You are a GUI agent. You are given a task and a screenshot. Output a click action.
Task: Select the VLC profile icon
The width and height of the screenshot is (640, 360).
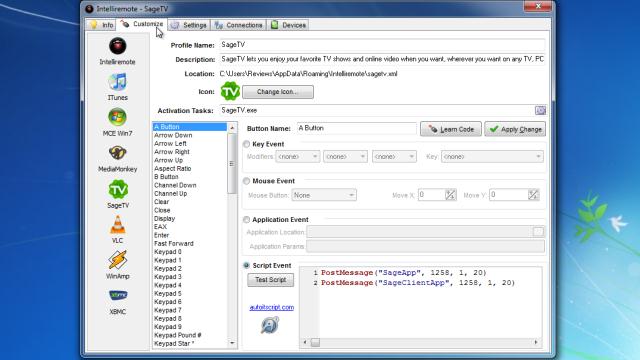pyautogui.click(x=118, y=225)
